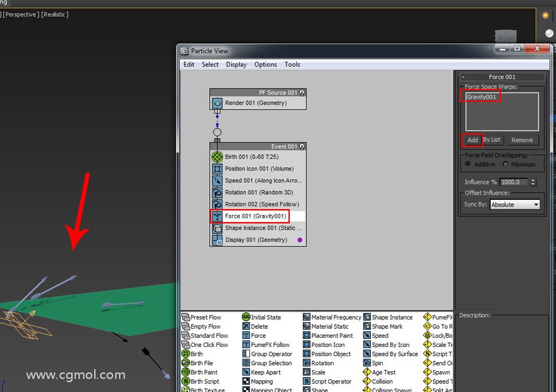Select the Initial State operator in depot

click(x=262, y=318)
